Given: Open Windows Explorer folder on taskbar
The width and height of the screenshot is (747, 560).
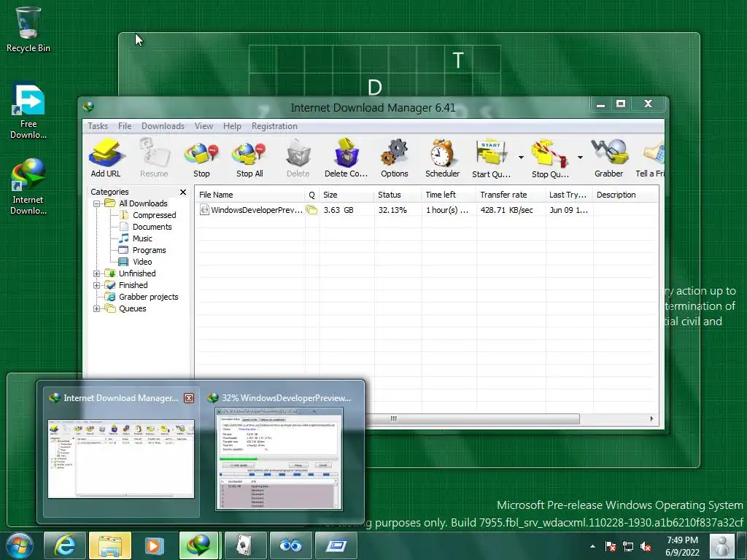Looking at the screenshot, I should 109,545.
